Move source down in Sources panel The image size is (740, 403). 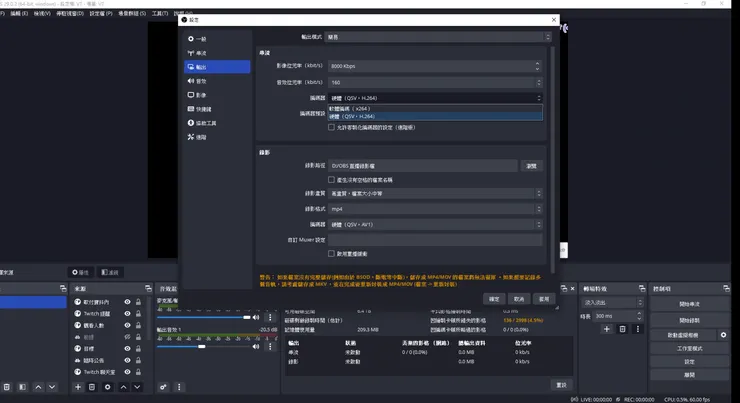[137, 387]
